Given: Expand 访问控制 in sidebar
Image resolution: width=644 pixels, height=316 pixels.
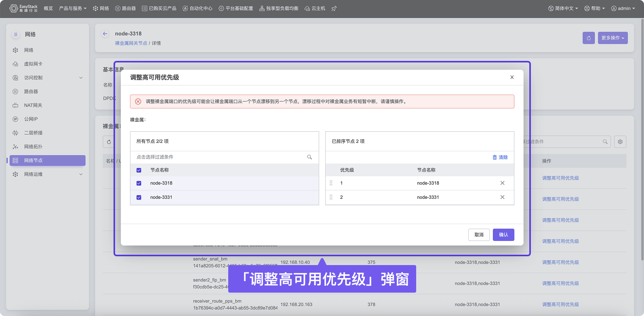Looking at the screenshot, I should pos(48,78).
